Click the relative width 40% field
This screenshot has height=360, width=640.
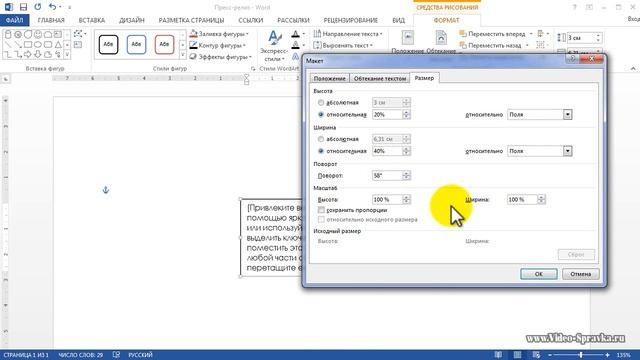click(387, 151)
